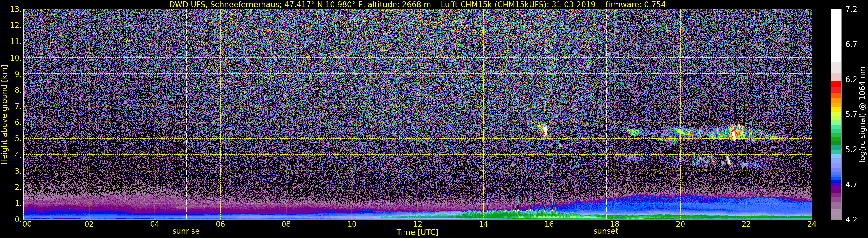Screen dimensions: 868x238
Task: Click time axis tick '18'
Action: pos(614,224)
